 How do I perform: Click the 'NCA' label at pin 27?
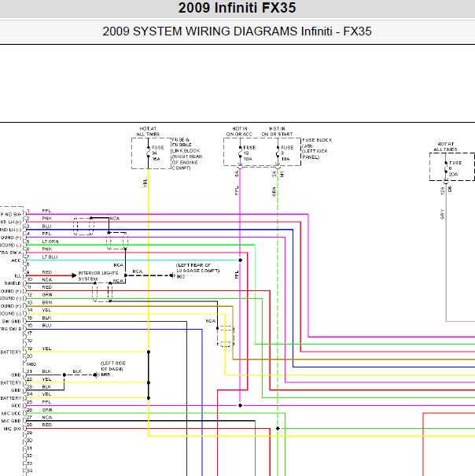coord(47,418)
